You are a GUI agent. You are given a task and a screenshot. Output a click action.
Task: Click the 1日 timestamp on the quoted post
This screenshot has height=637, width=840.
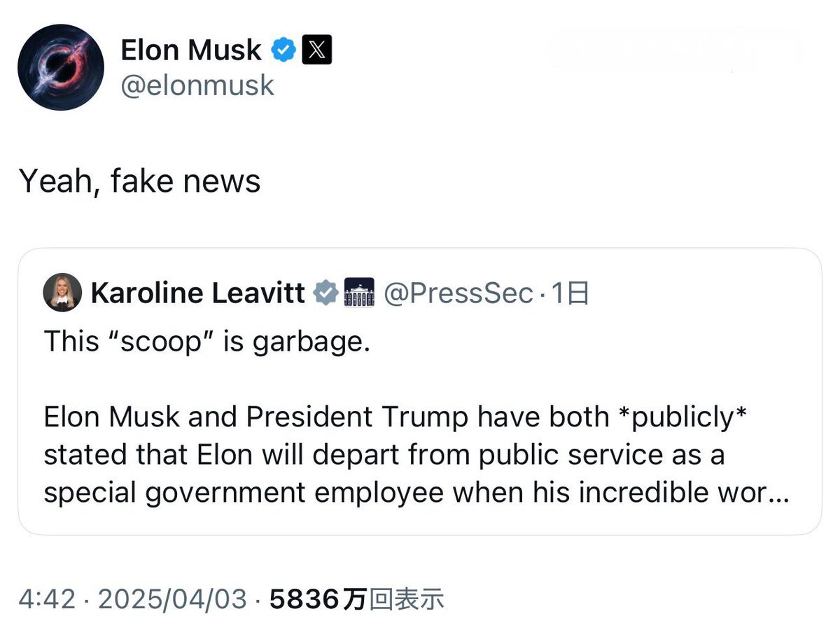pyautogui.click(x=570, y=293)
